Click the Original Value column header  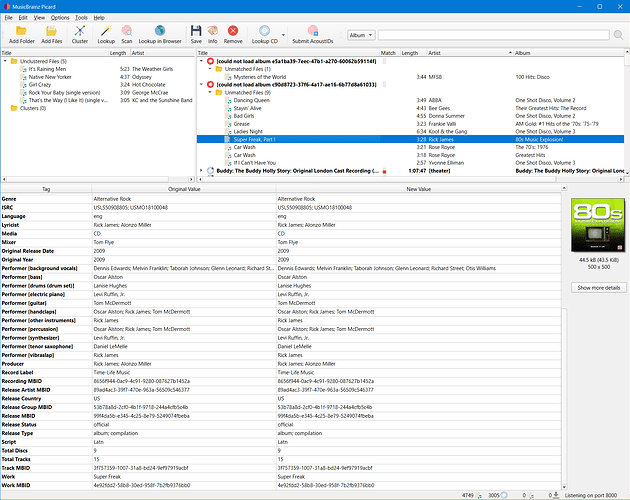(x=184, y=189)
